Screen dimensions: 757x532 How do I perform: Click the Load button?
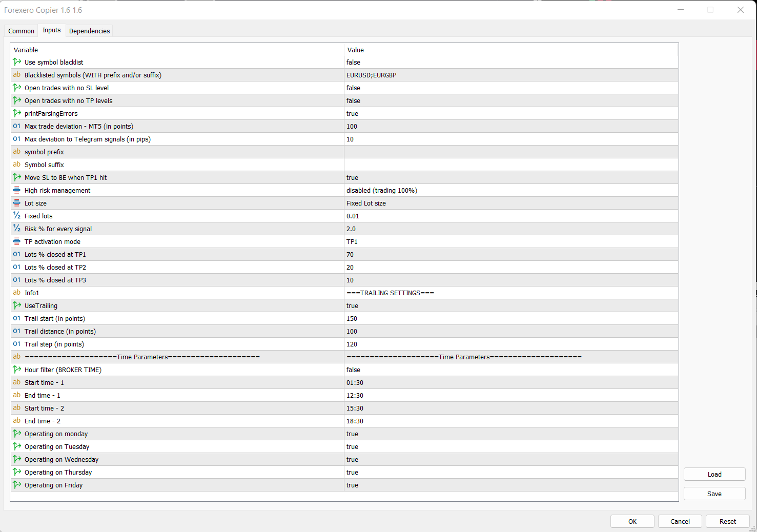[714, 474]
